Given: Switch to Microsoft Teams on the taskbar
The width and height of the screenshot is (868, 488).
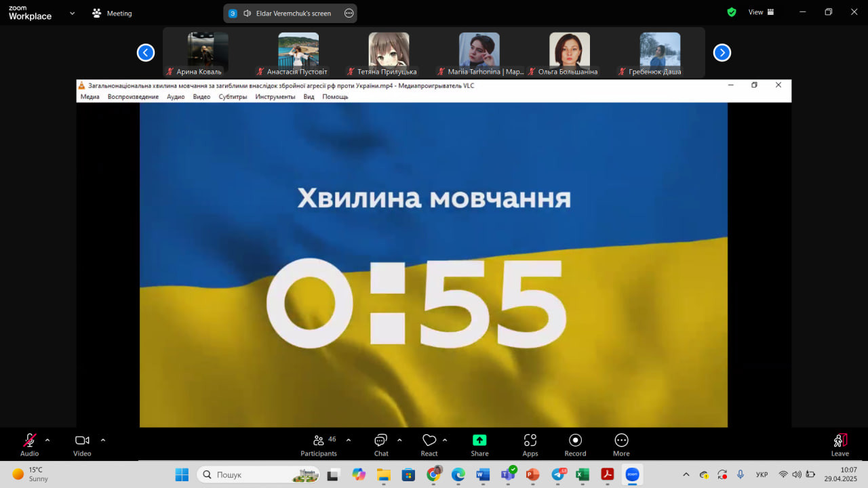Looking at the screenshot, I should click(508, 474).
